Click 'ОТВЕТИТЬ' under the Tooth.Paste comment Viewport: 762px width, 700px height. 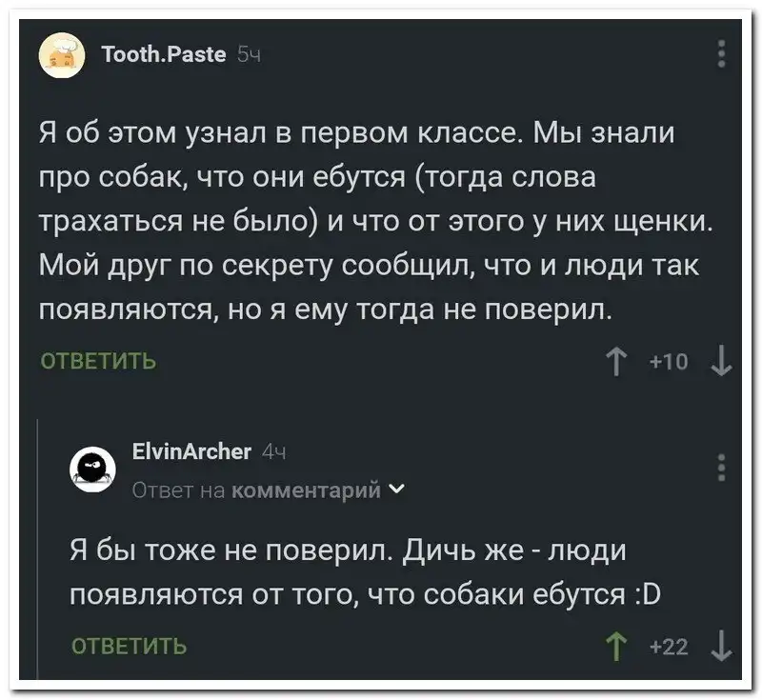(98, 362)
